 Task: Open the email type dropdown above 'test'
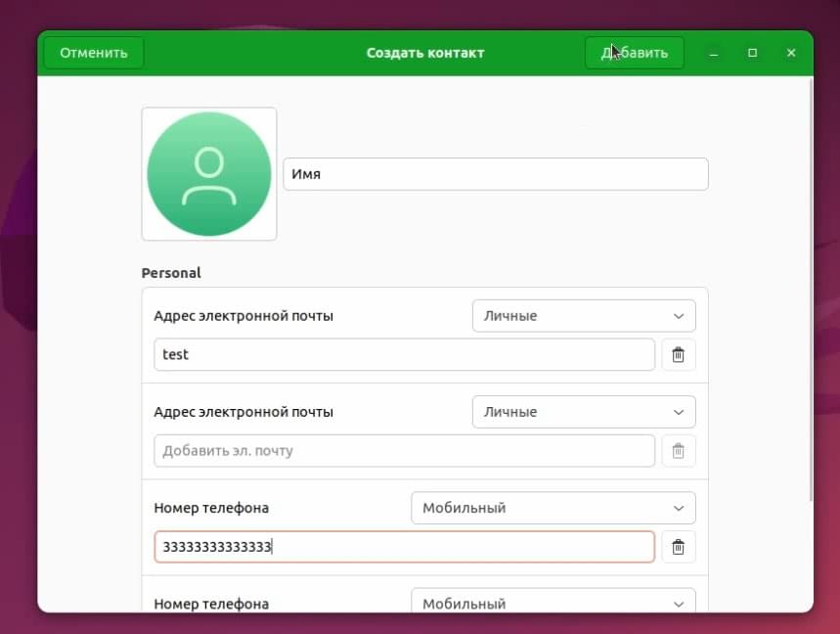584,316
